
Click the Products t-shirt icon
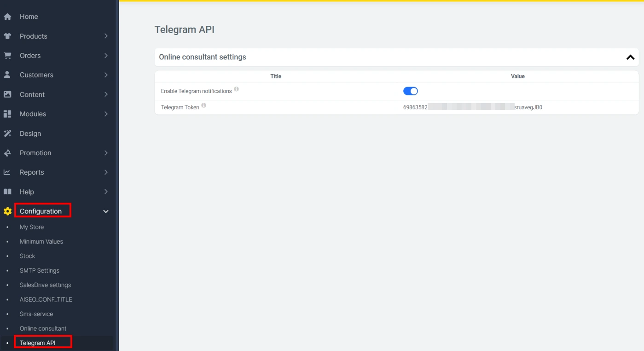point(7,36)
